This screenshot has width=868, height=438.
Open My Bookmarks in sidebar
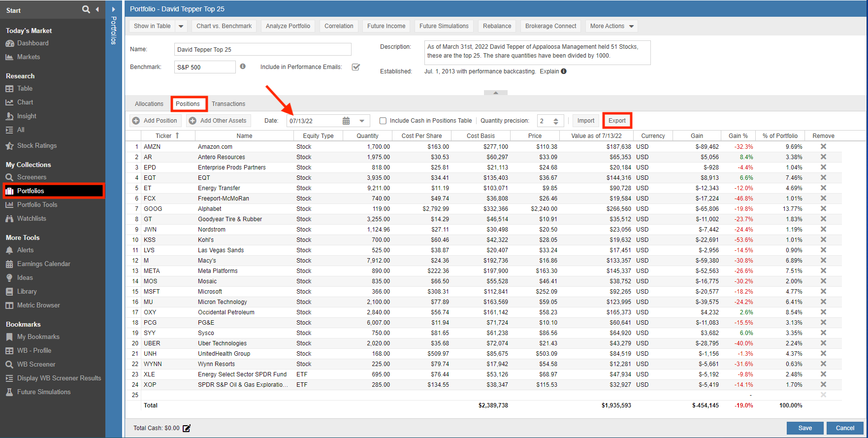[x=38, y=337]
